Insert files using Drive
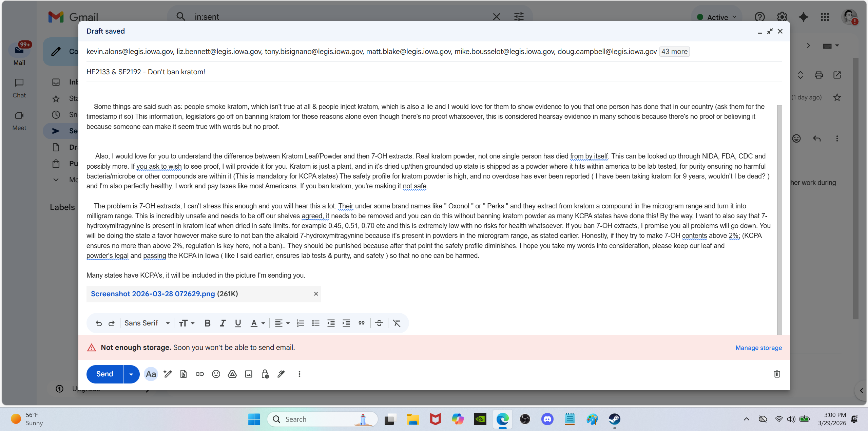The image size is (868, 431). pyautogui.click(x=232, y=374)
